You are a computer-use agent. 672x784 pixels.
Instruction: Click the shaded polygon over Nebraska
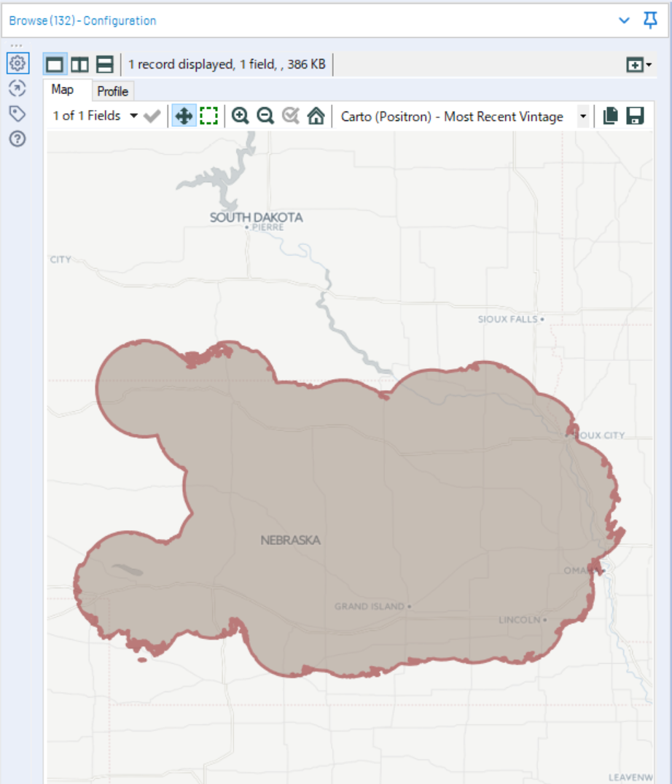(x=364, y=511)
